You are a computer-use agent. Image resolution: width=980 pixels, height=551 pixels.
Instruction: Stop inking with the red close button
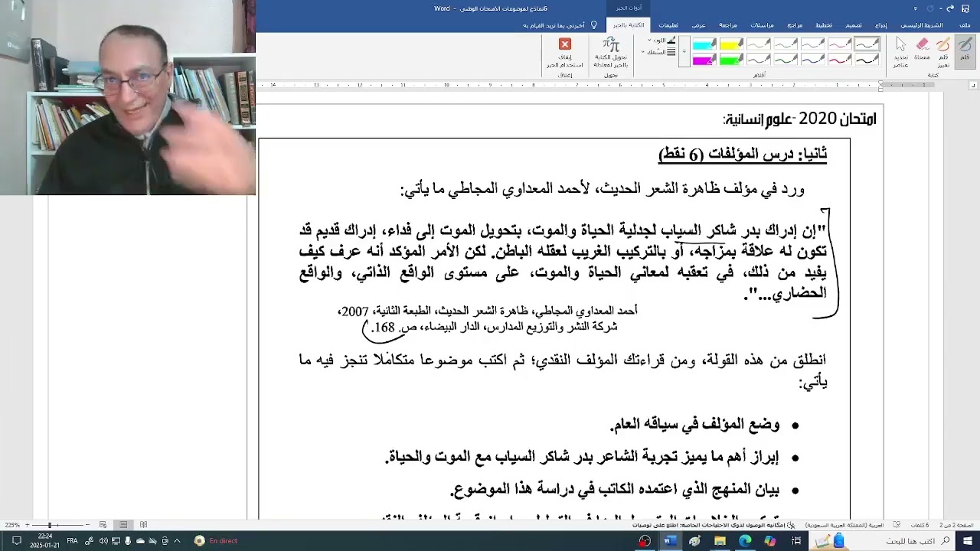click(565, 52)
